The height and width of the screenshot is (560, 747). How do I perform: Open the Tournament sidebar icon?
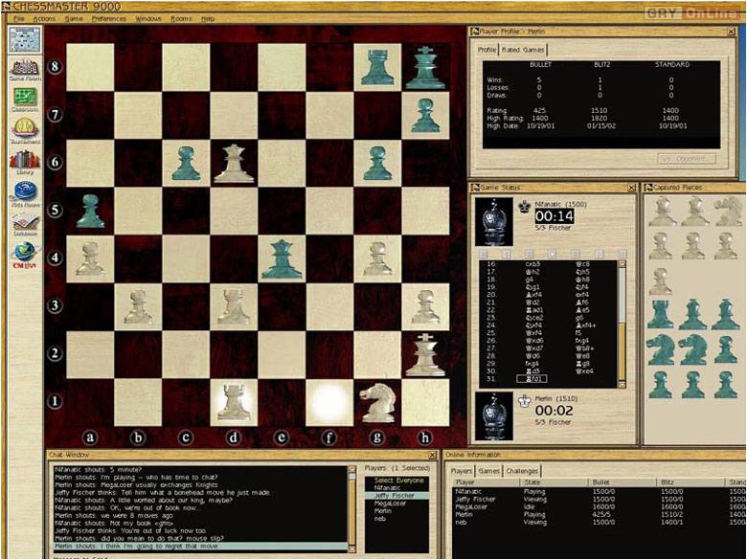[25, 131]
